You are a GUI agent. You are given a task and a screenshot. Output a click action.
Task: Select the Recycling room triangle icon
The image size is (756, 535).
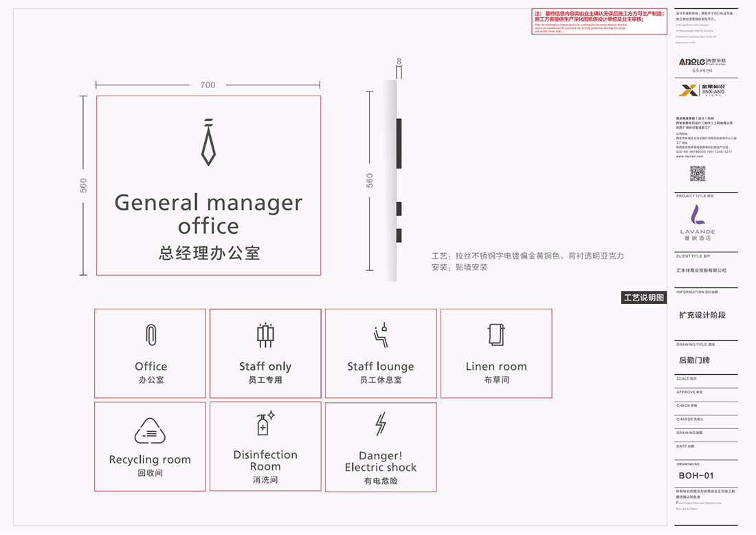(151, 431)
